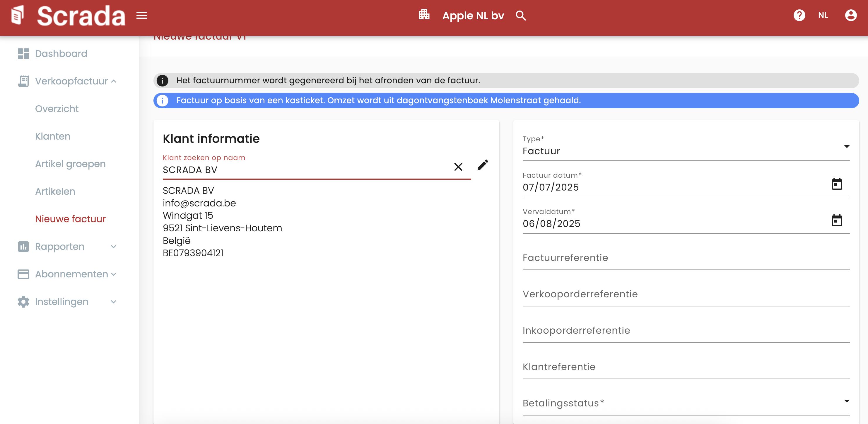Viewport: 868px width, 424px height.
Task: Click the Factuurreferentie input field
Action: tap(686, 258)
